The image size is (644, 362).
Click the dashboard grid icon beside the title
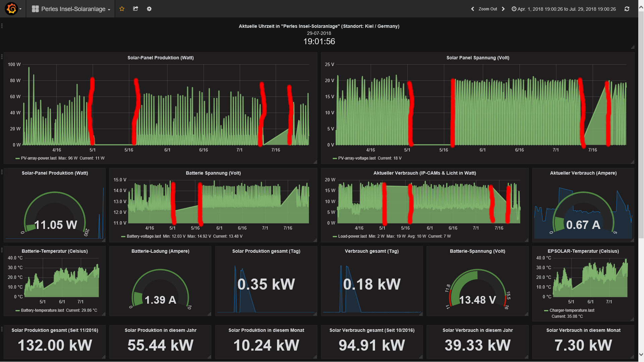click(x=35, y=9)
